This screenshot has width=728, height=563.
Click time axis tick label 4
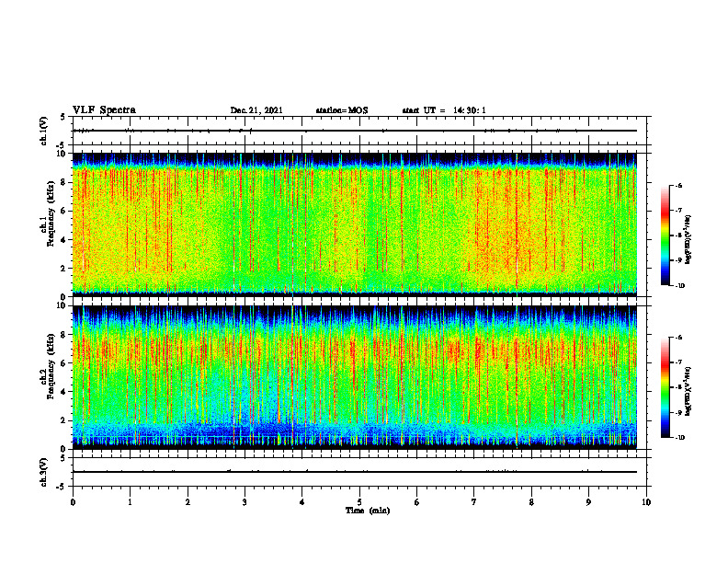coord(302,502)
